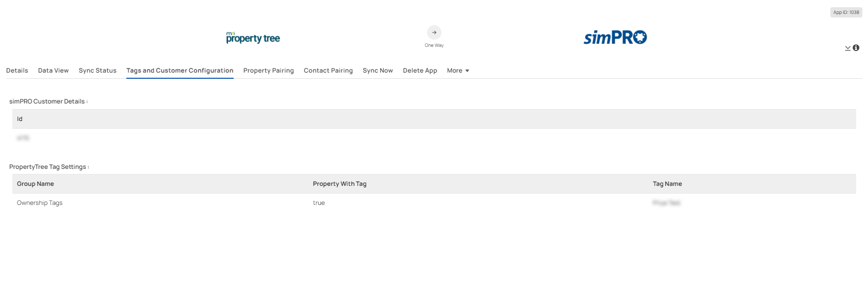Click the simPRO logo
This screenshot has height=294, width=868.
click(615, 37)
